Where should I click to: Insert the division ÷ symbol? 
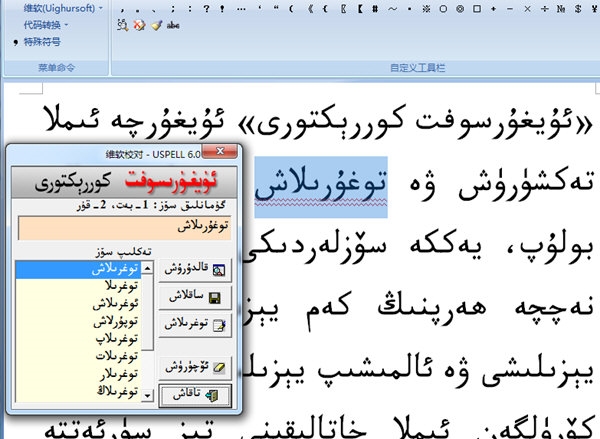[545, 9]
